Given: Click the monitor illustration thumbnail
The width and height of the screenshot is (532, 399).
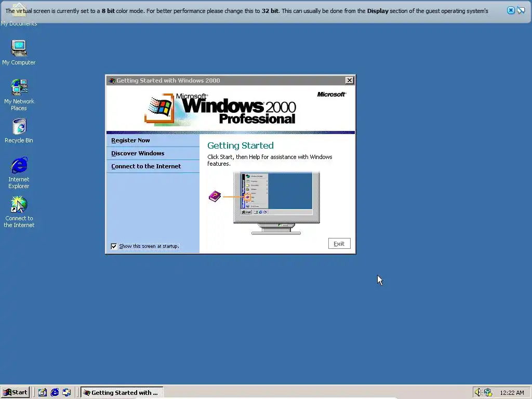Looking at the screenshot, I should 276,203.
